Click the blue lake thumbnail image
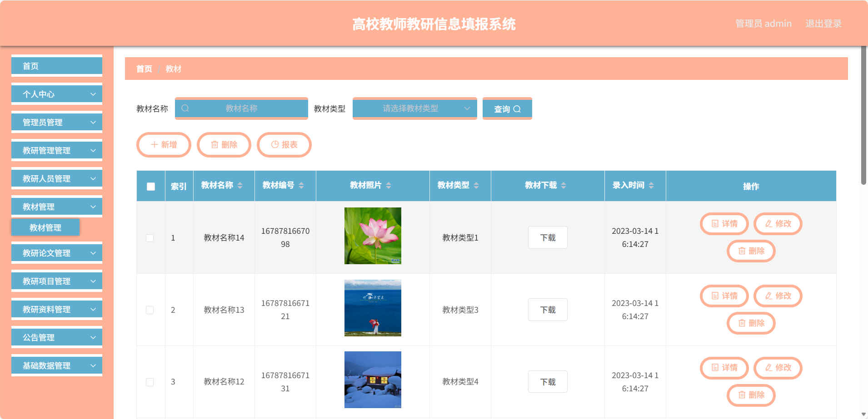The height and width of the screenshot is (419, 868). point(373,308)
